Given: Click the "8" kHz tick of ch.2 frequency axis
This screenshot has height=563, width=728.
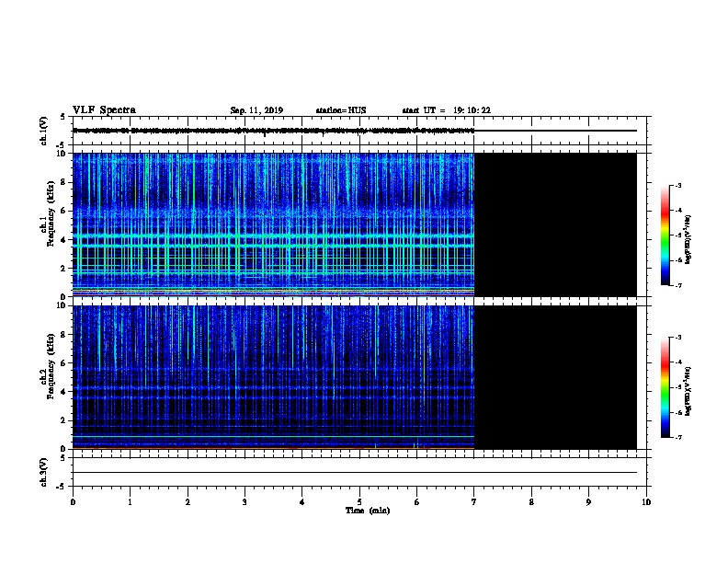Looking at the screenshot, I should click(x=64, y=335).
